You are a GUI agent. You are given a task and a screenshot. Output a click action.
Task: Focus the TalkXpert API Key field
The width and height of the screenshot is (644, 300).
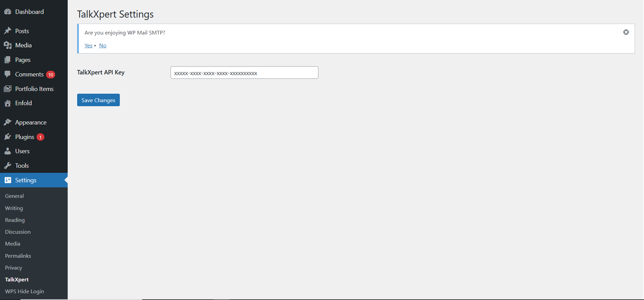244,73
